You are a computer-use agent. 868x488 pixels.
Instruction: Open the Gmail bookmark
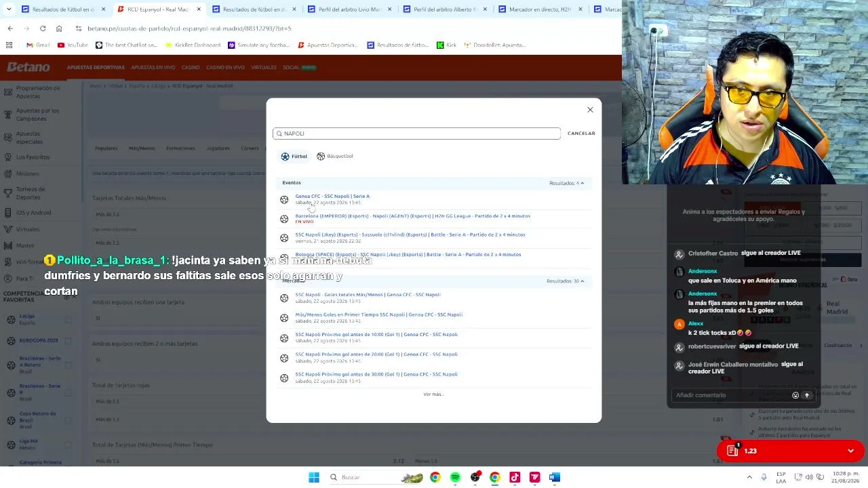point(38,45)
